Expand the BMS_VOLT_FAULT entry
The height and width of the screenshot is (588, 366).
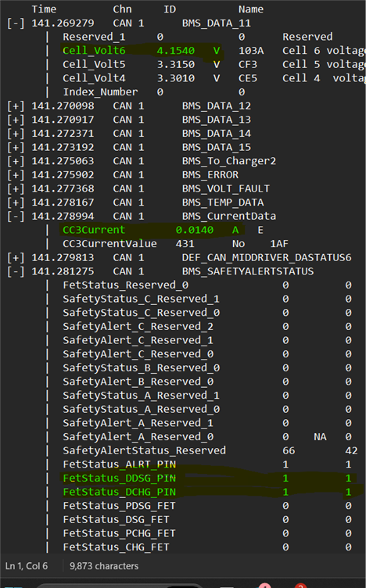click(x=16, y=189)
